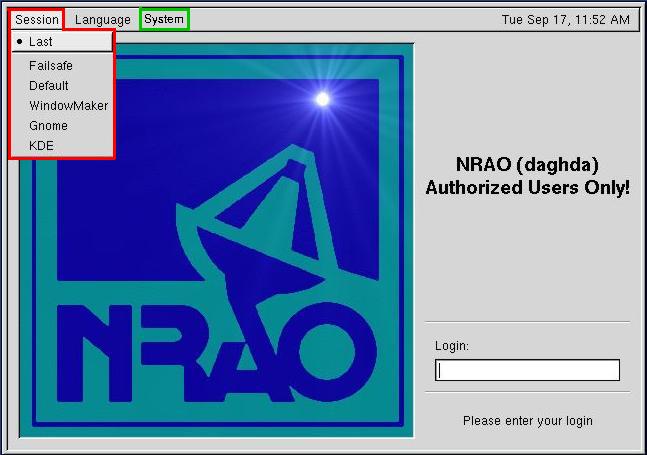The height and width of the screenshot is (455, 647).
Task: Click the "Authorized Users Only!" text
Action: [528, 187]
